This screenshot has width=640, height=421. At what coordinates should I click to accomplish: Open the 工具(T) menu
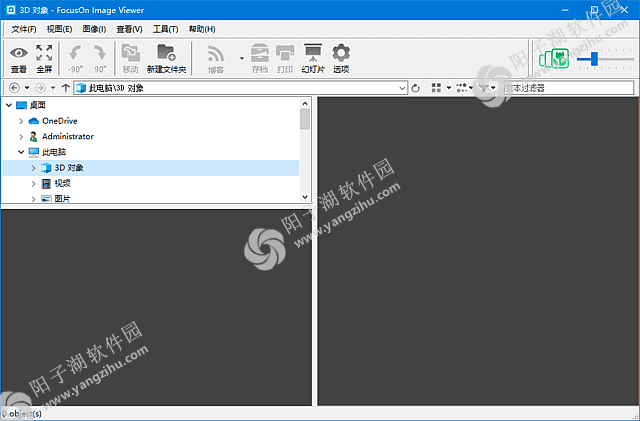click(x=165, y=29)
